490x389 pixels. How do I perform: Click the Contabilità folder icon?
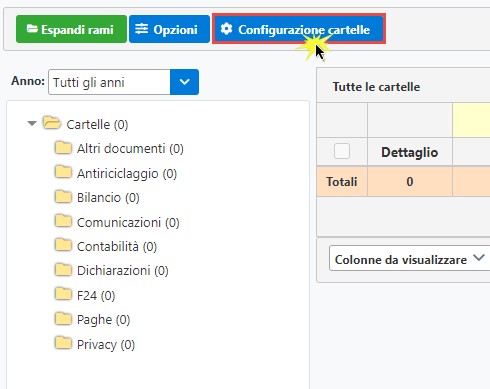[63, 245]
